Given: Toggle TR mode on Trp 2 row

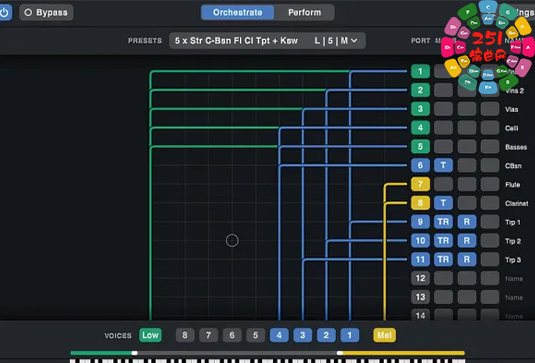Looking at the screenshot, I should point(443,241).
